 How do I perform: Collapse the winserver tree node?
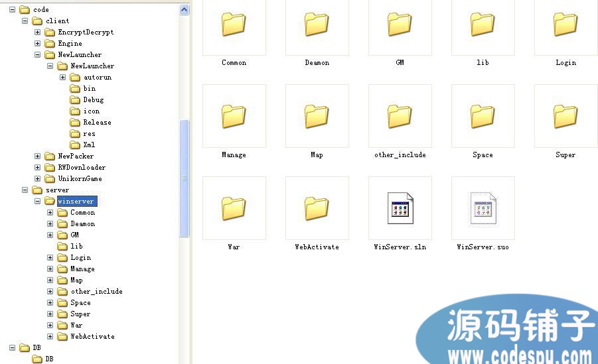(x=37, y=201)
